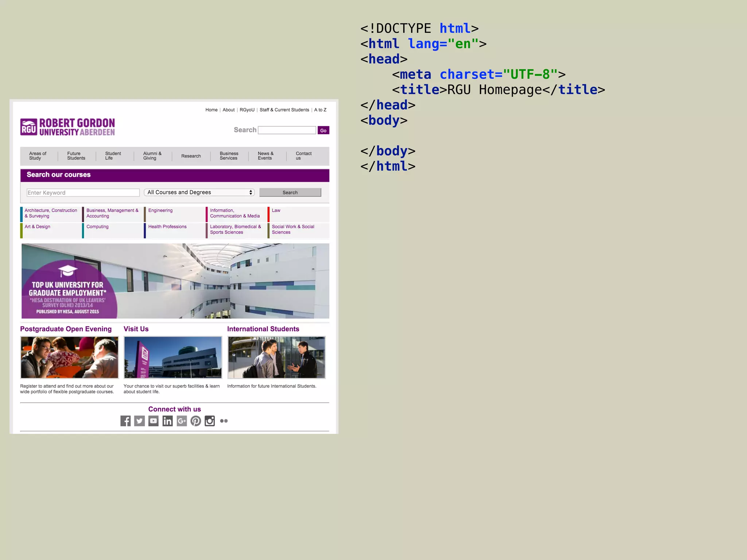Click the Enter Keyword input field
Viewport: 747px width, 560px height.
83,192
